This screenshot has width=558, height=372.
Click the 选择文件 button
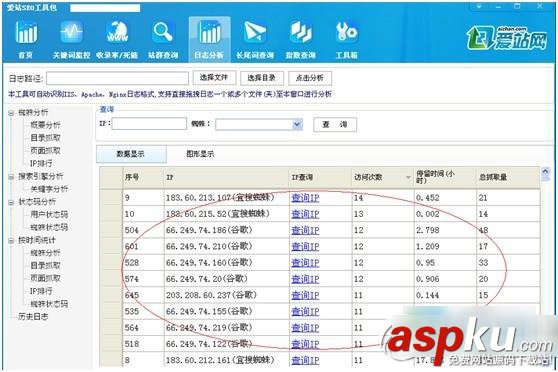click(x=214, y=78)
